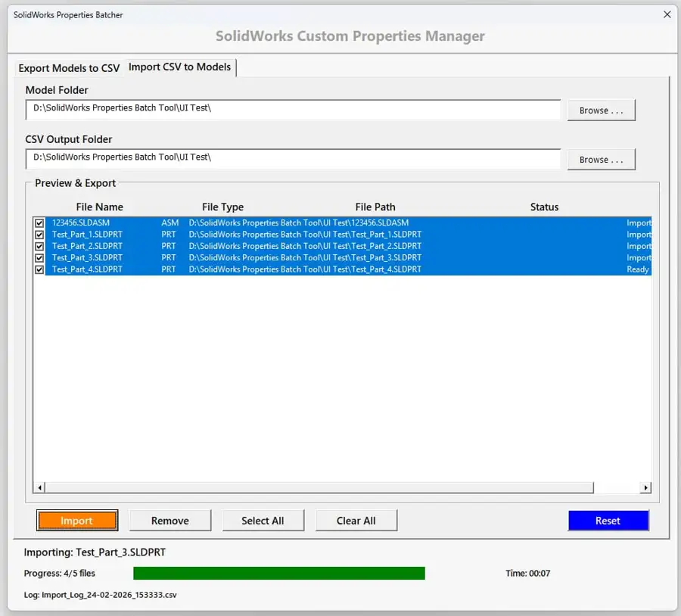Uncheck Test_Part_2.SLDPRT in the list
Viewport: 681px width, 616px height.
pos(39,246)
